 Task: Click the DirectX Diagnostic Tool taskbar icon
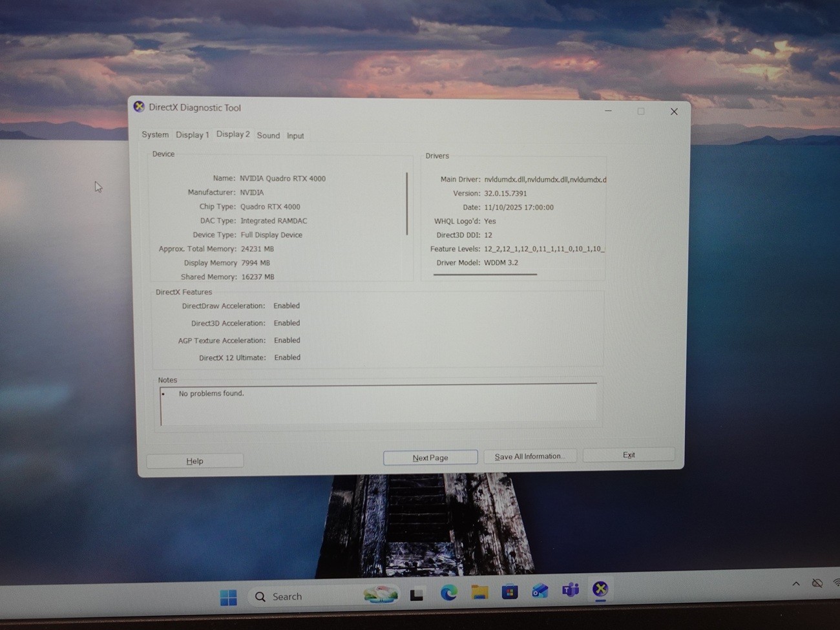[x=600, y=589]
